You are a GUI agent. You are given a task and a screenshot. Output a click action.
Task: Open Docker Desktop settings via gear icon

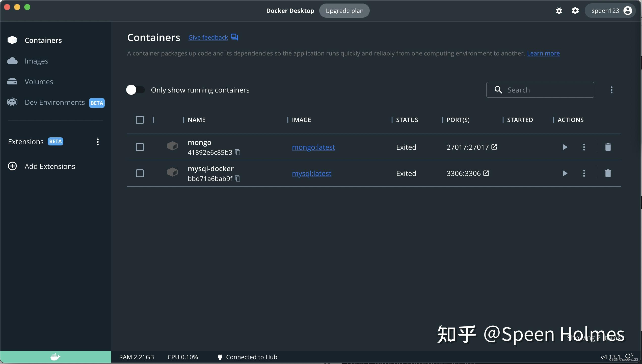(575, 11)
